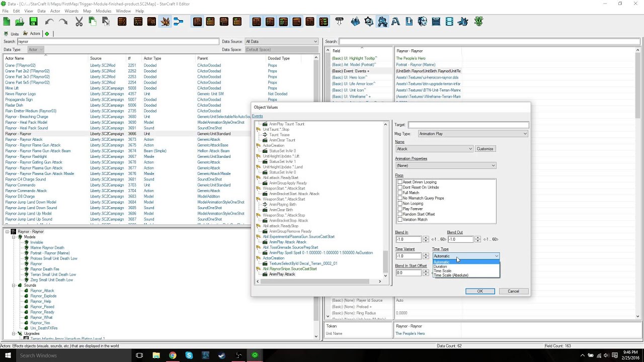Viewport: 644px width, 362px height.
Task: Collapse the Sounds tree node
Action: 14,285
